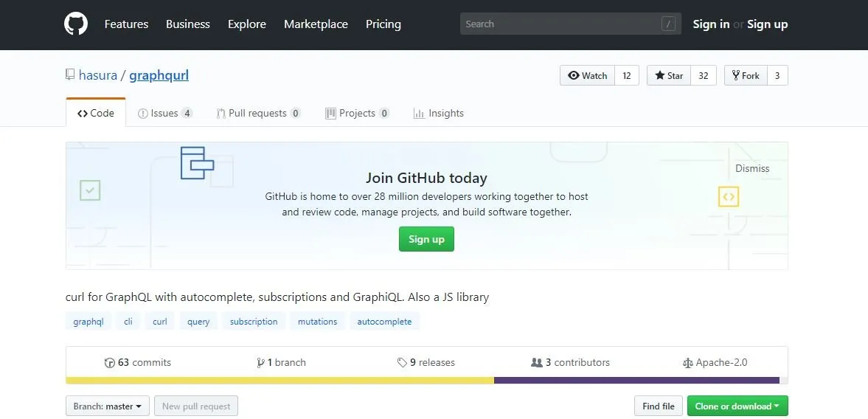This screenshot has height=419, width=868.
Task: Fork the repository
Action: click(x=746, y=75)
